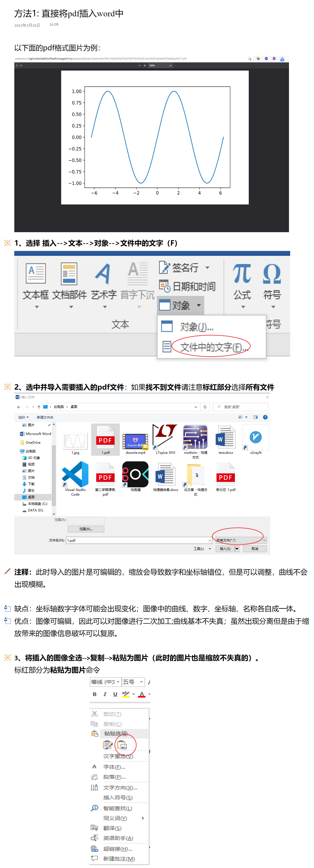This screenshot has width=314, height=868.
Task: Toggle the preview pane icon in dialog
Action: pyautogui.click(x=255, y=417)
